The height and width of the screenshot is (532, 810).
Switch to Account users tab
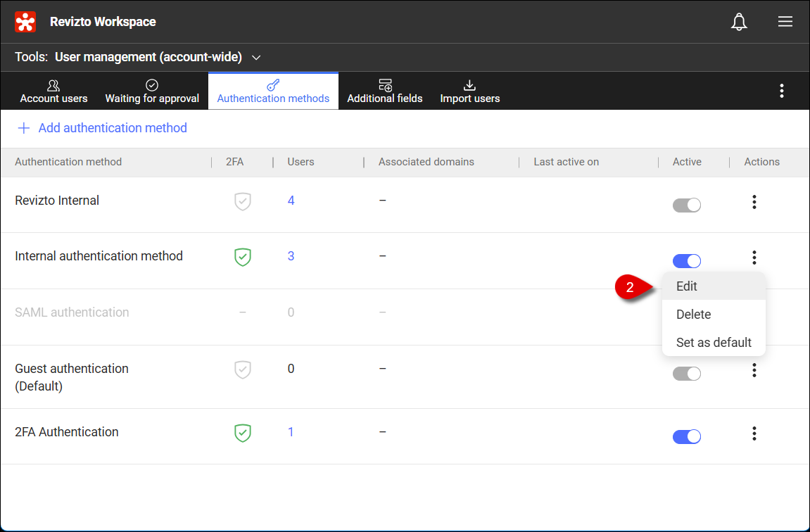pyautogui.click(x=53, y=91)
